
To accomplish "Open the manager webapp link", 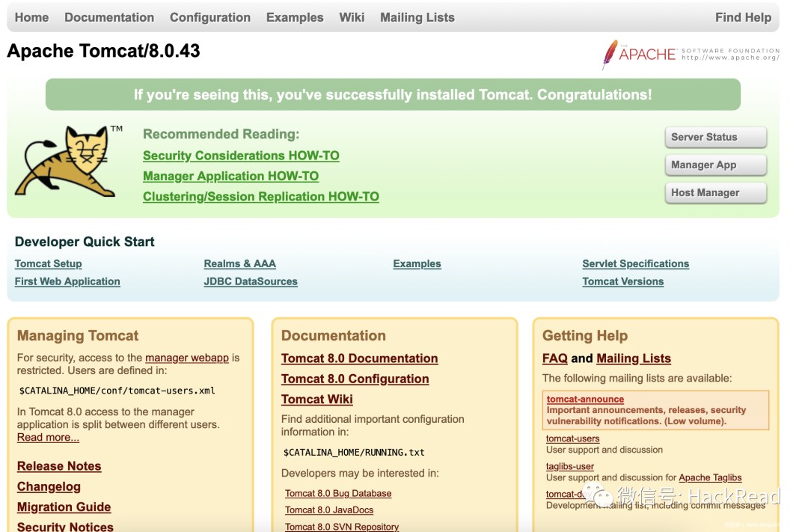I will coord(187,358).
